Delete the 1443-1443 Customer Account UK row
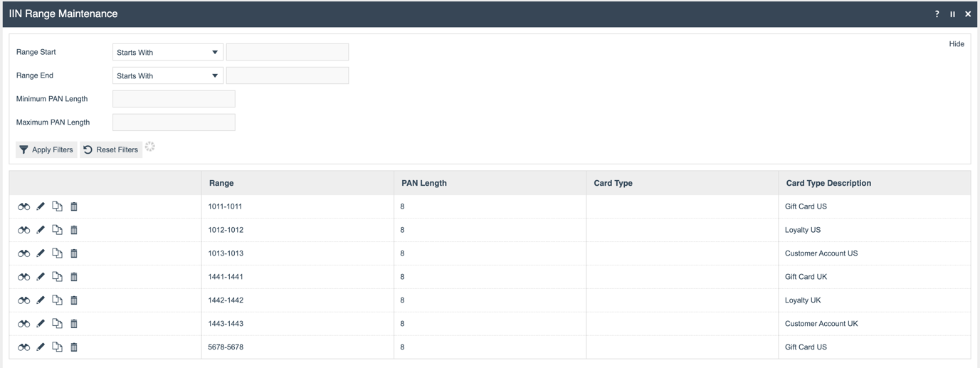Image resolution: width=980 pixels, height=368 pixels. 74,324
